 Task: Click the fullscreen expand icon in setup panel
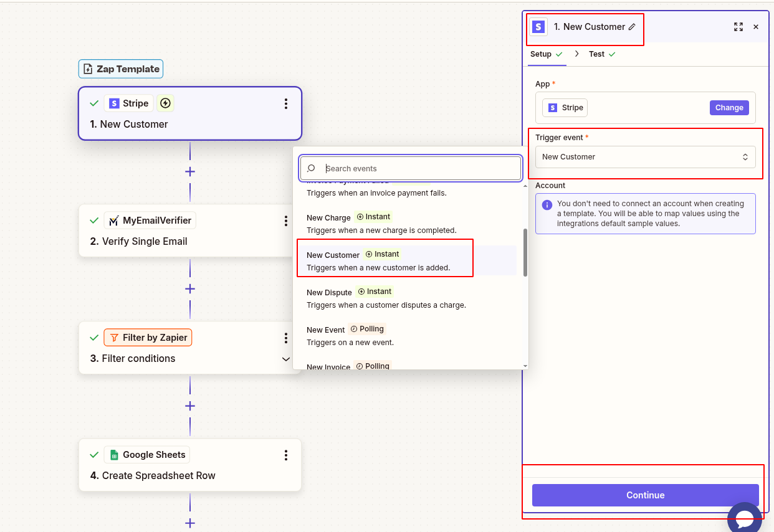click(738, 27)
